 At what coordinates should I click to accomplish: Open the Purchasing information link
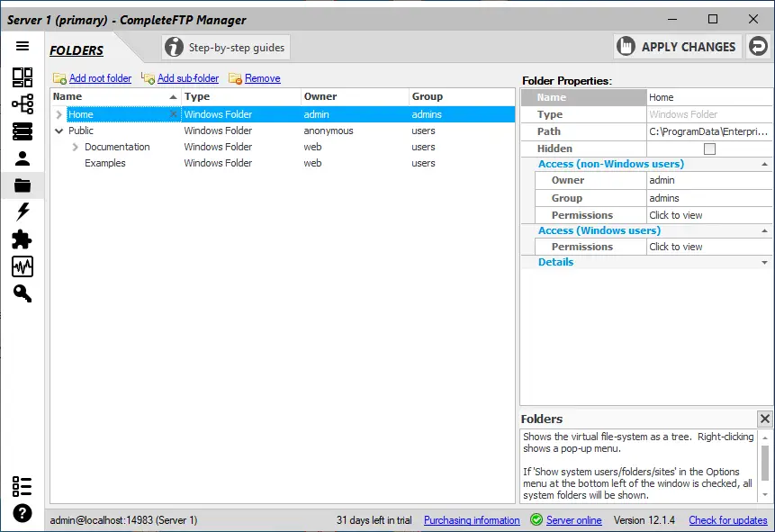coord(472,520)
